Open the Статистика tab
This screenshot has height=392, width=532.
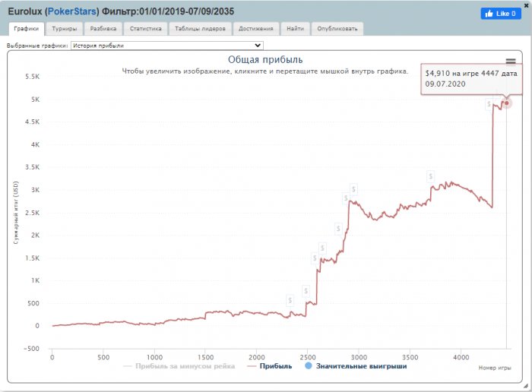click(x=146, y=28)
